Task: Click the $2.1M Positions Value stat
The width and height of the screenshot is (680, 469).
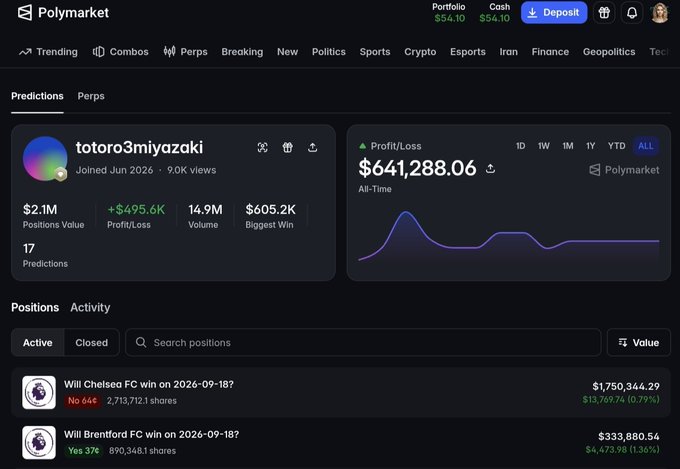Action: coord(53,216)
